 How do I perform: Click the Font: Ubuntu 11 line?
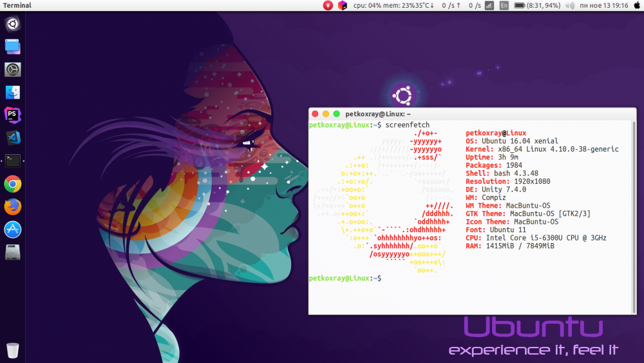click(496, 230)
